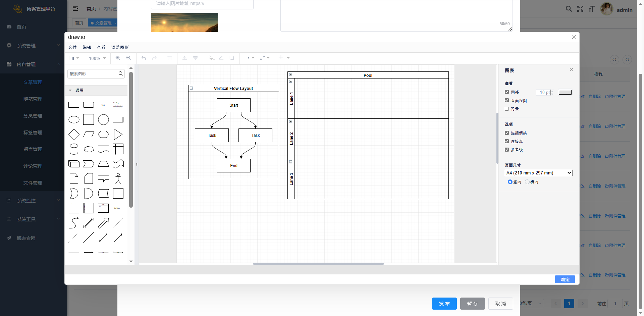Image resolution: width=644 pixels, height=316 pixels.
Task: Open the 100% zoom level dropdown
Action: 97,58
